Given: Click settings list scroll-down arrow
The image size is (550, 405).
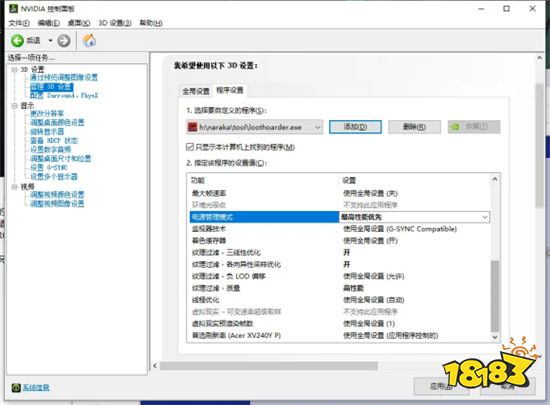Looking at the screenshot, I should point(495,337).
